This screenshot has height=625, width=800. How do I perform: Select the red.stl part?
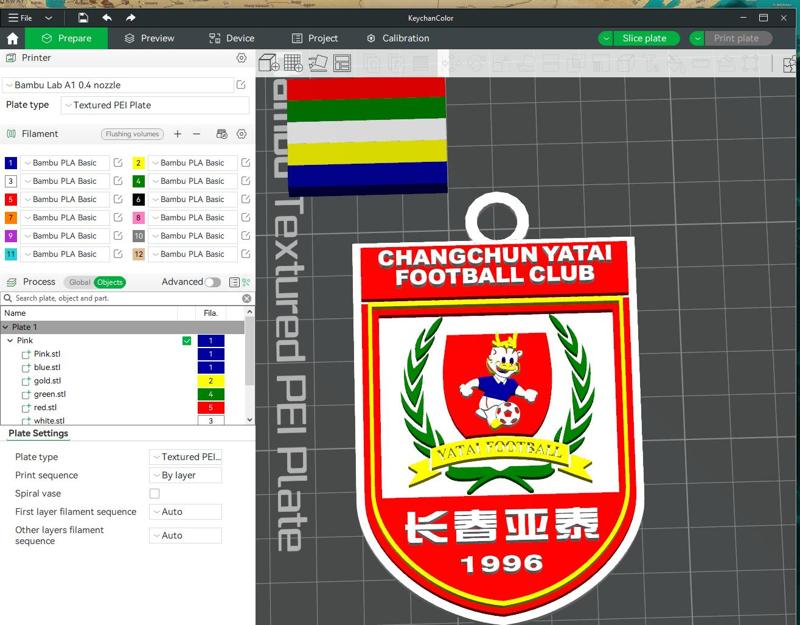(45, 407)
